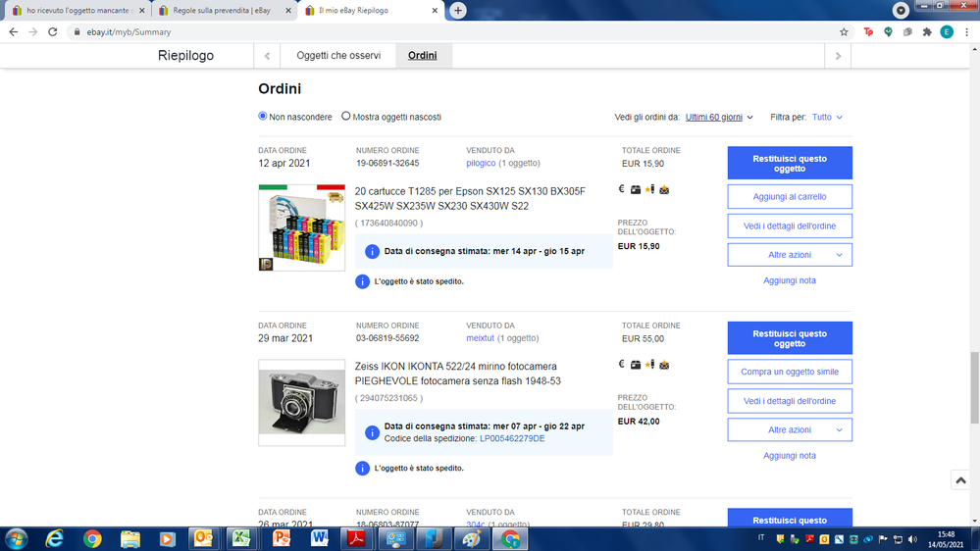Open Word from the taskbar
This screenshot has width=980, height=551.
click(x=319, y=538)
